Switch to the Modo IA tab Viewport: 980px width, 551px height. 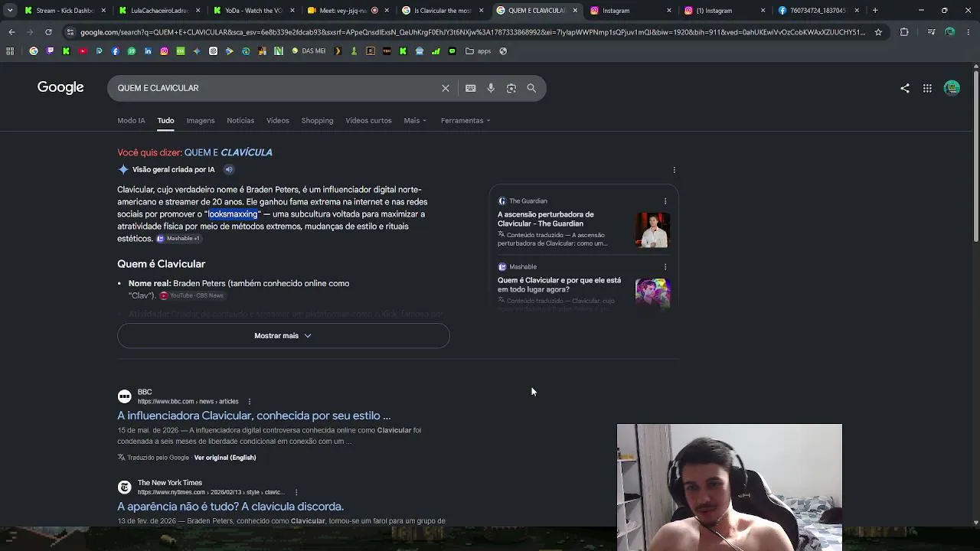point(131,120)
